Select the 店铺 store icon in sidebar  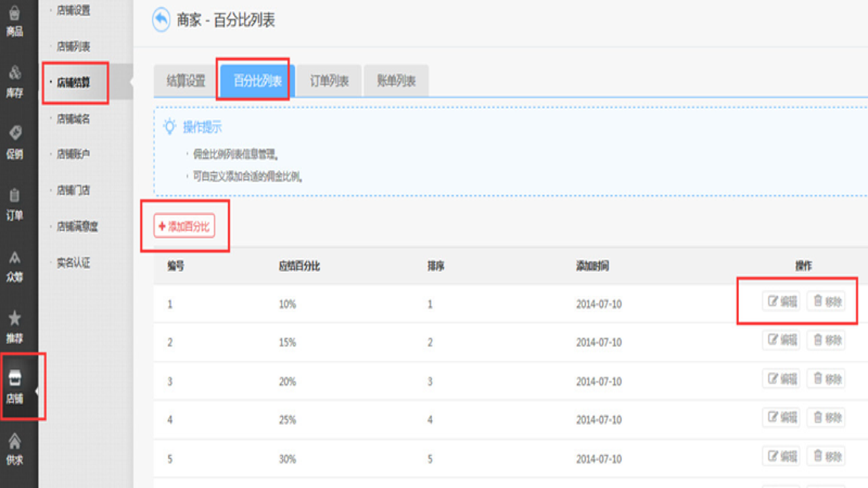click(x=15, y=387)
